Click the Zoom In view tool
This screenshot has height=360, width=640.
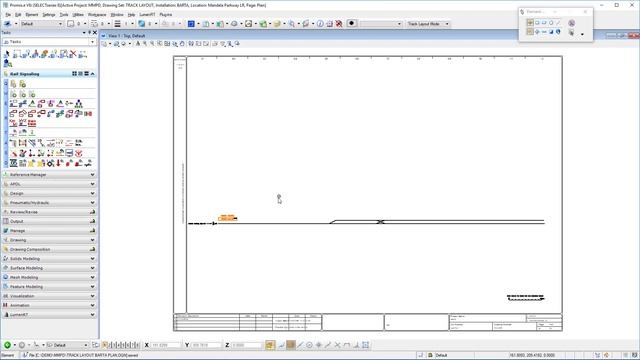click(145, 44)
